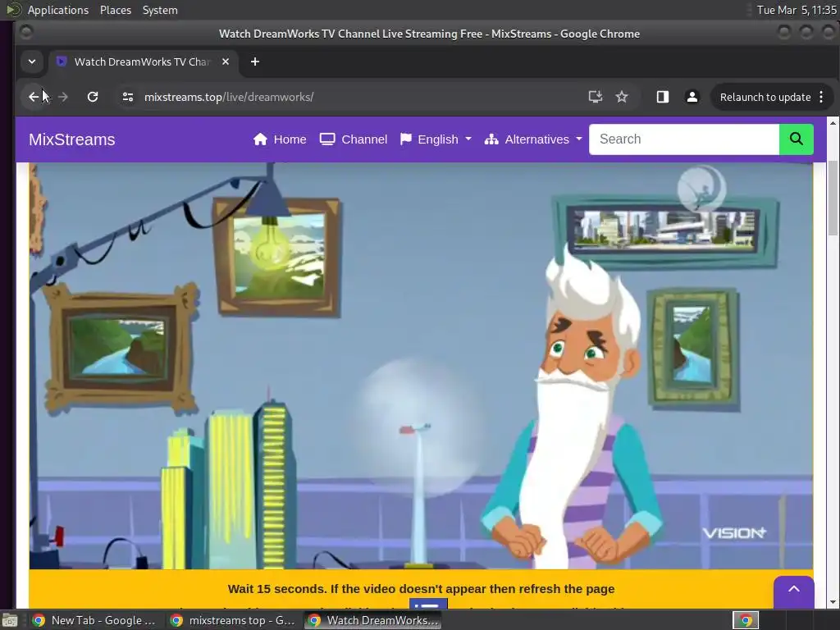This screenshot has height=630, width=840.
Task: Toggle the Chrome side panel
Action: 663,97
